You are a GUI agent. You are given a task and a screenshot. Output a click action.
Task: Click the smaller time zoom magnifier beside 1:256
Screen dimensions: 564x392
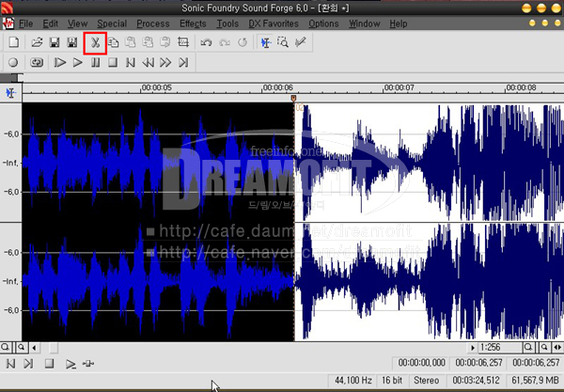[544, 348]
